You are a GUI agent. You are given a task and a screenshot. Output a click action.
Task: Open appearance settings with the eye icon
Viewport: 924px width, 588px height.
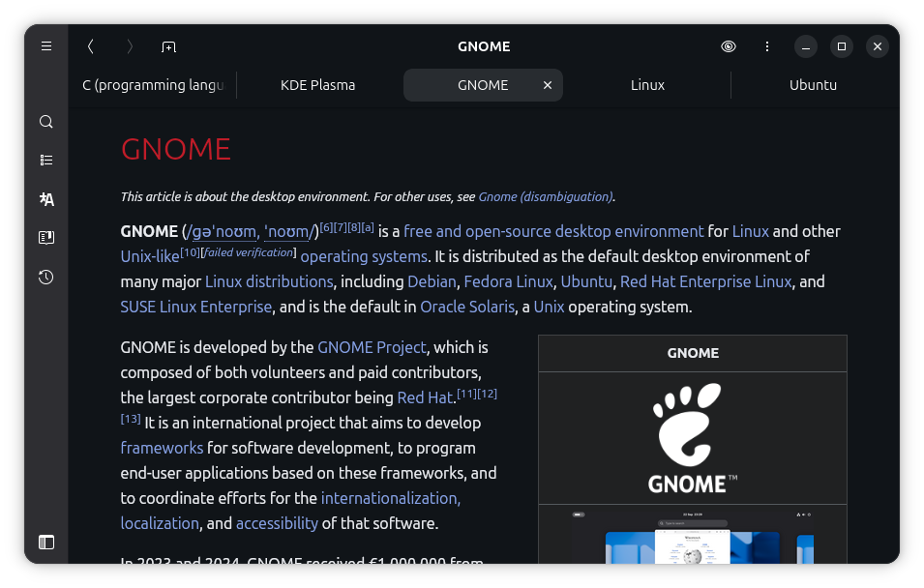coord(729,46)
